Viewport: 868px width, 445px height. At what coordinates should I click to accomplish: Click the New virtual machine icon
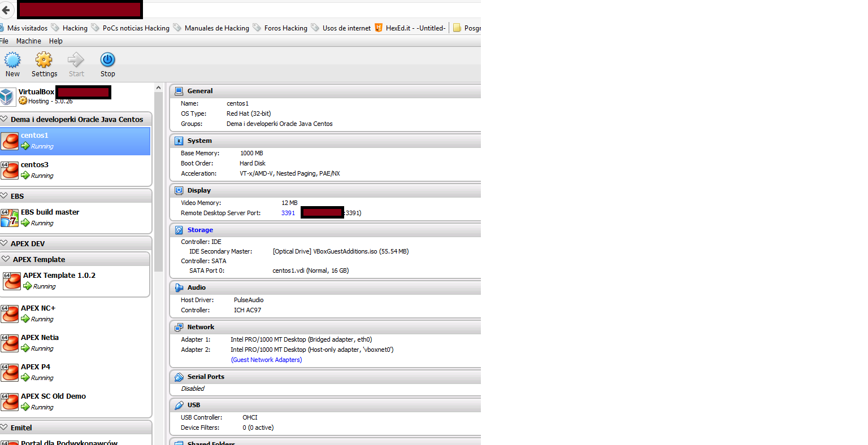[12, 60]
